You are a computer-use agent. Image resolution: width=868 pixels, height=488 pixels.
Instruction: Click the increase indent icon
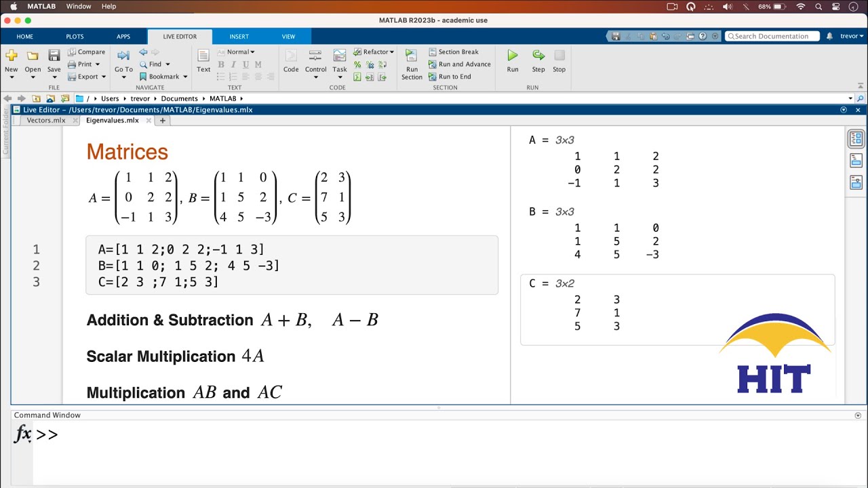point(370,77)
